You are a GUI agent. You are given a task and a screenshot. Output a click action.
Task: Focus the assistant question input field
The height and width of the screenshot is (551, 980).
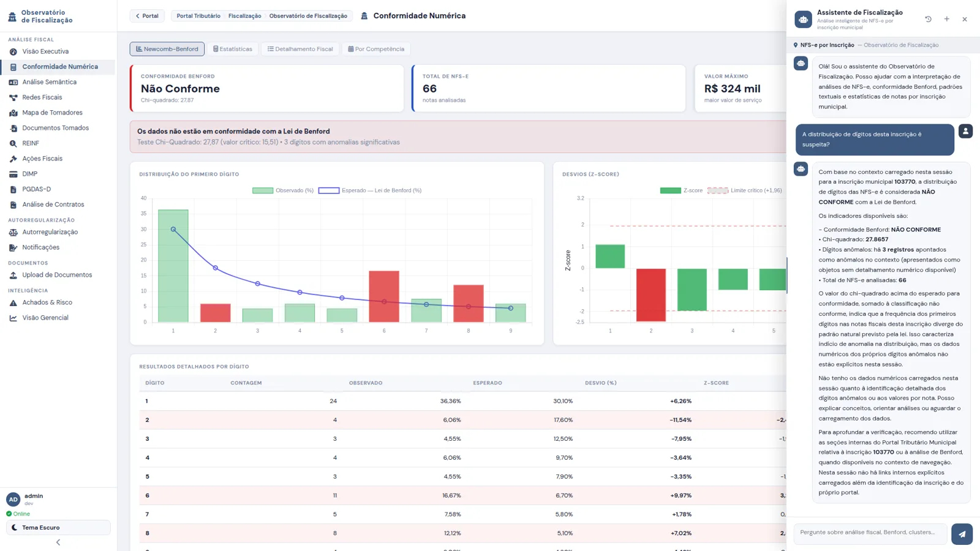[x=870, y=533]
